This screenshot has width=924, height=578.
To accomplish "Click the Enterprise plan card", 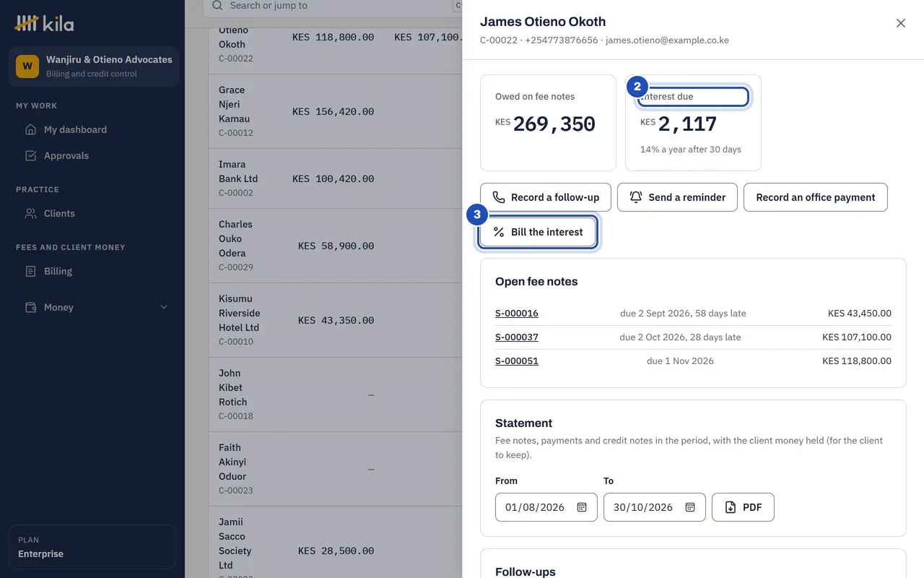I will (92, 547).
